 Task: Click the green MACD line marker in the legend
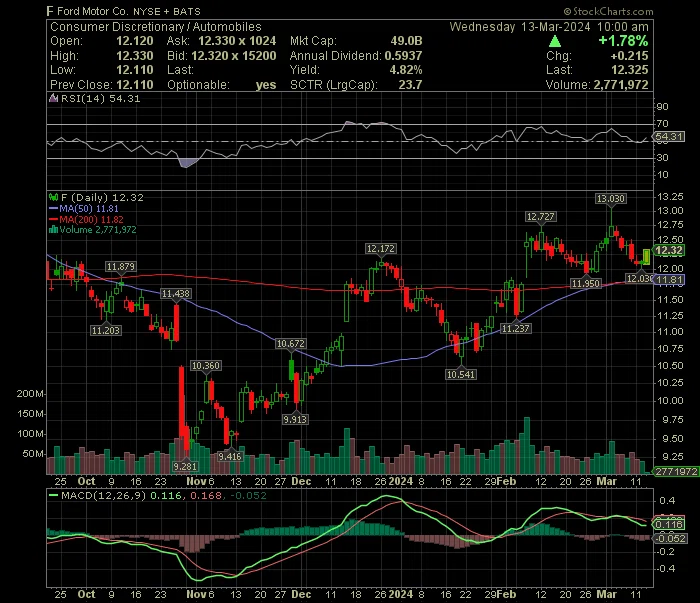click(x=54, y=495)
